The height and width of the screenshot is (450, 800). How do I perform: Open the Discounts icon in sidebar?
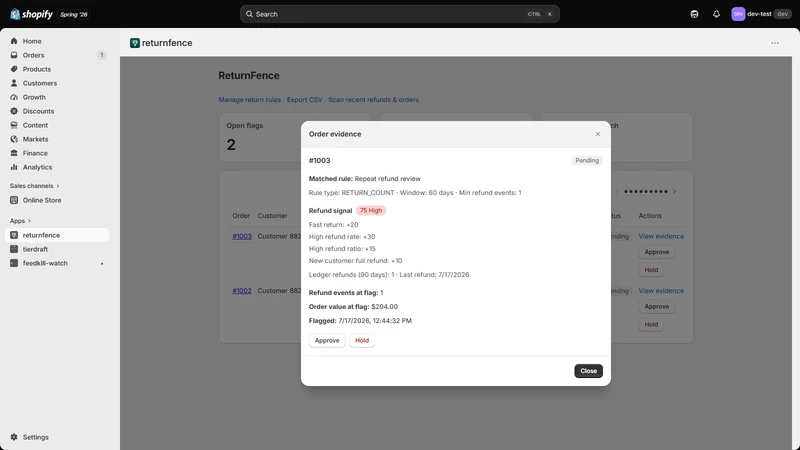pyautogui.click(x=14, y=111)
